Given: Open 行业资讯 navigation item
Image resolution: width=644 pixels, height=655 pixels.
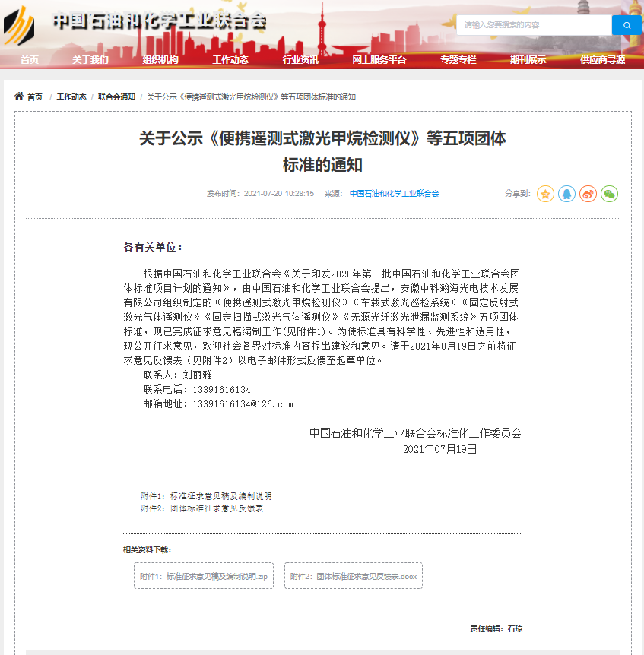Looking at the screenshot, I should (300, 60).
